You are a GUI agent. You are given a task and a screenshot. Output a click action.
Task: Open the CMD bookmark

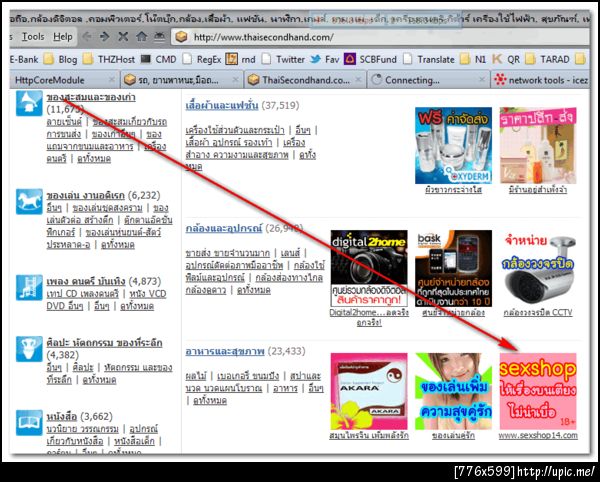coord(159,59)
